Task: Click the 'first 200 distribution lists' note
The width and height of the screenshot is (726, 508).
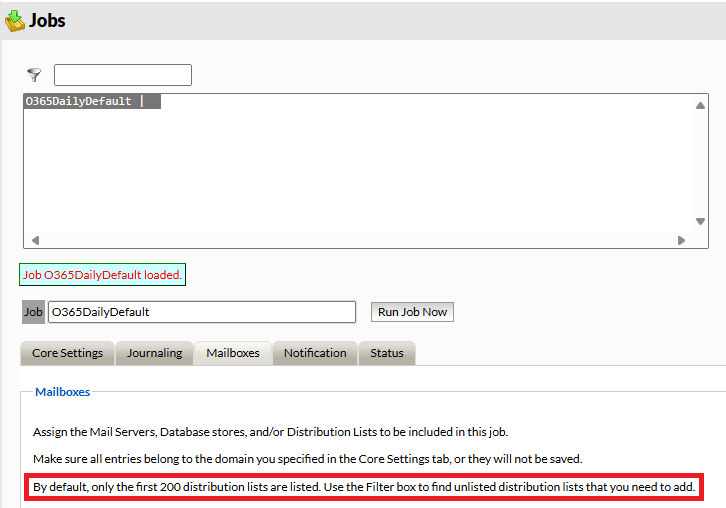Action: pos(364,487)
